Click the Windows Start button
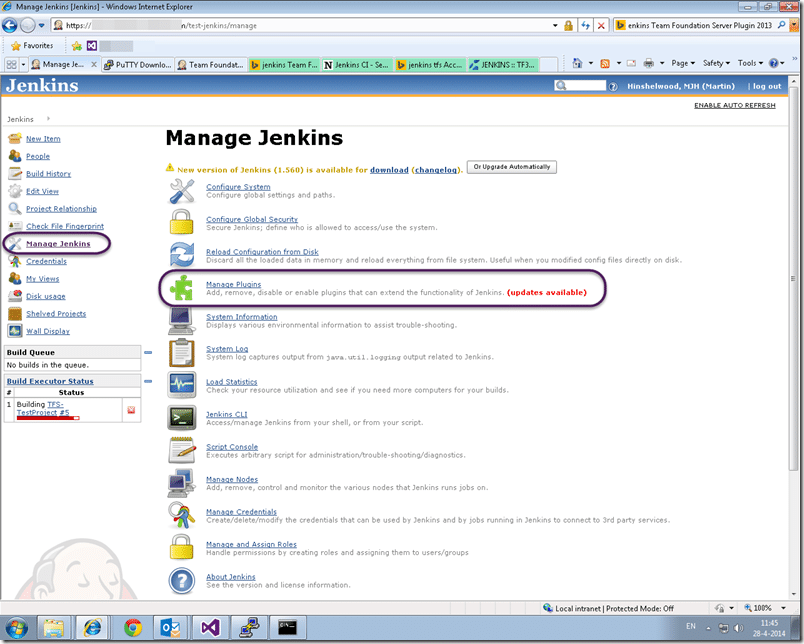The image size is (804, 644). (16, 628)
